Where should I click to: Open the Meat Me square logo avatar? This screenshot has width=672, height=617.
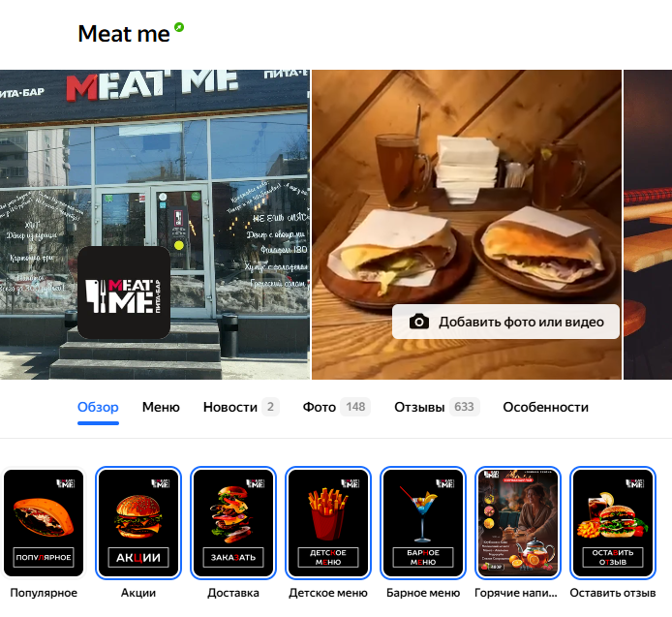(x=124, y=293)
